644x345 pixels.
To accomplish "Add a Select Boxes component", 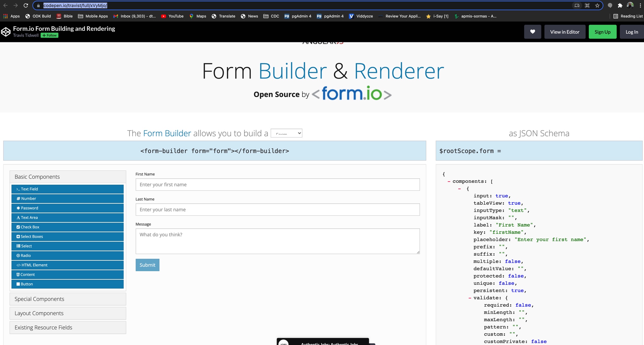I will click(67, 236).
